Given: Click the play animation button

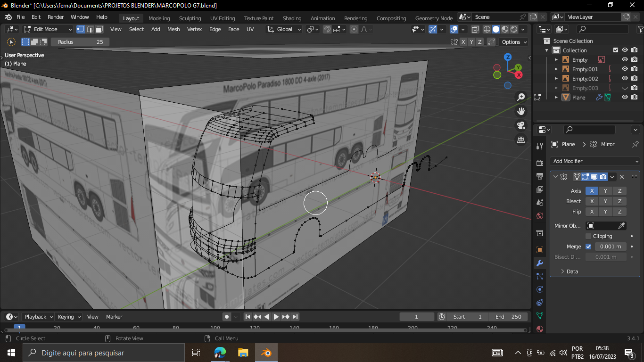Looking at the screenshot, I should pyautogui.click(x=276, y=317).
